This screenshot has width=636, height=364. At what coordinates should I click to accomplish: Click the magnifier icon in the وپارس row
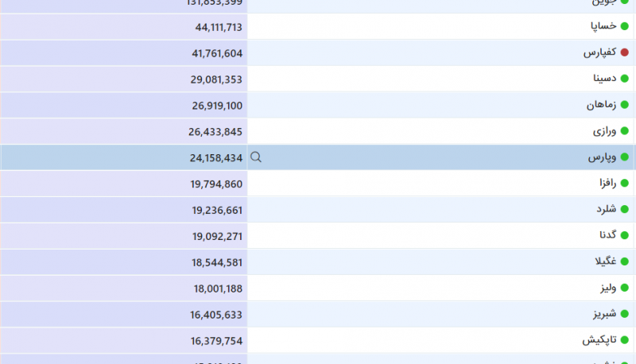pos(256,157)
